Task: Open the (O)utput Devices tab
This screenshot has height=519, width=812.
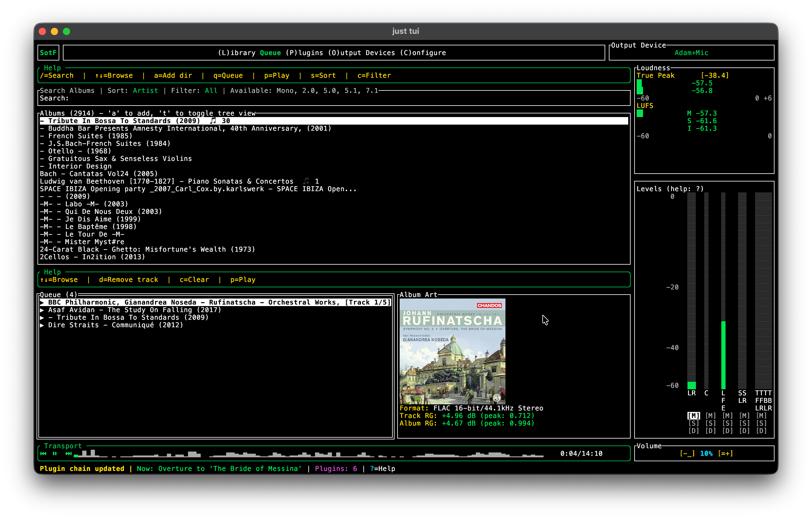Action: (362, 53)
